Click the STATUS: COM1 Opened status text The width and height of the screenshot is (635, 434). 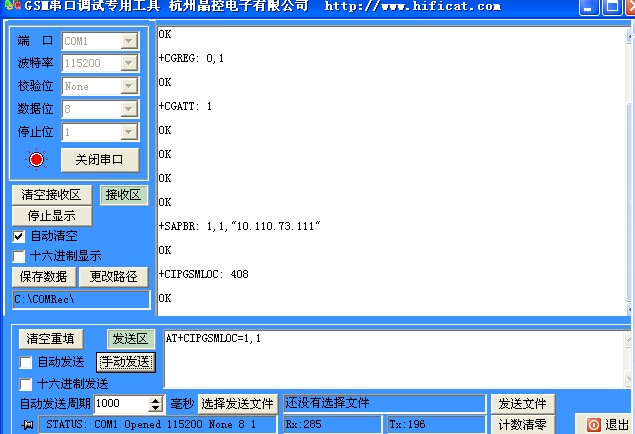(158, 424)
